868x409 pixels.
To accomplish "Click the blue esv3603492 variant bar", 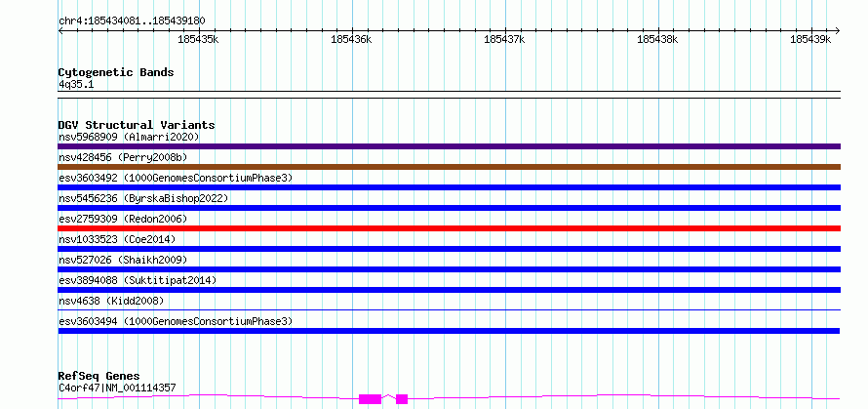I will click(449, 187).
